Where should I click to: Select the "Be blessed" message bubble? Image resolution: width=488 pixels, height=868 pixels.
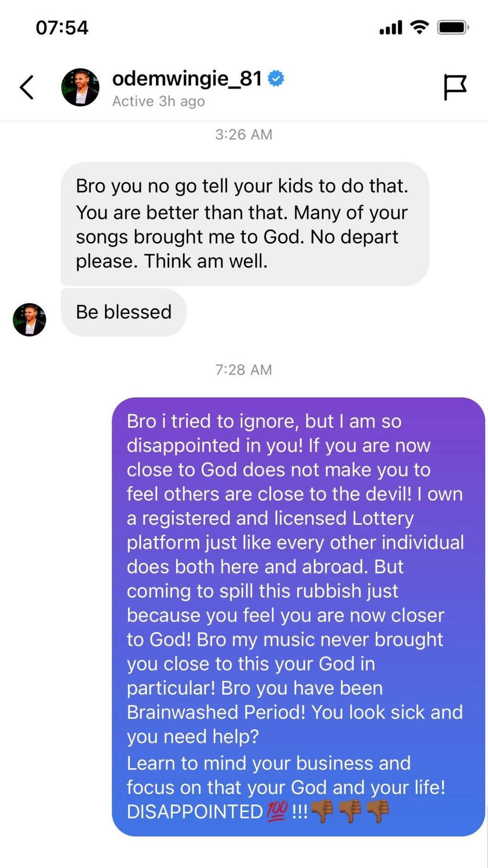click(124, 312)
